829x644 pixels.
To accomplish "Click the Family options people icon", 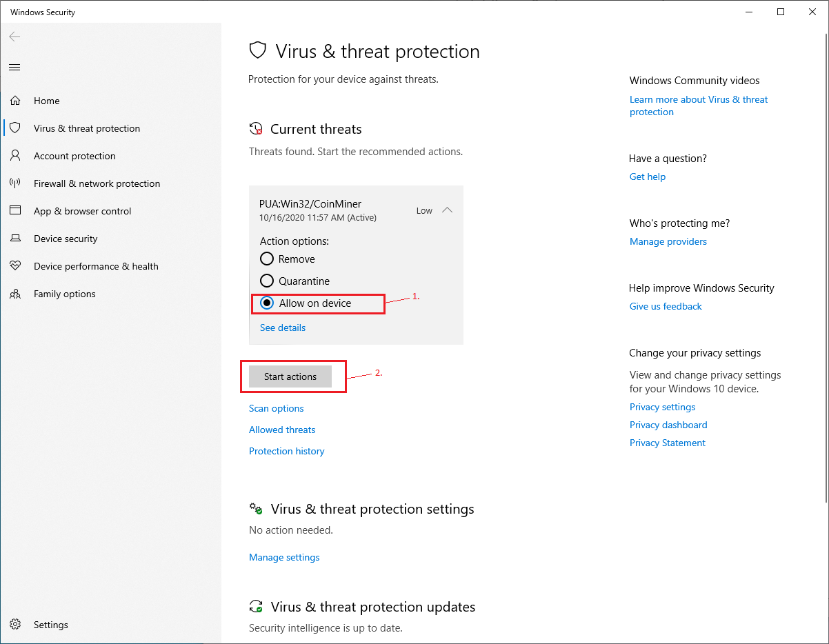I will (15, 294).
